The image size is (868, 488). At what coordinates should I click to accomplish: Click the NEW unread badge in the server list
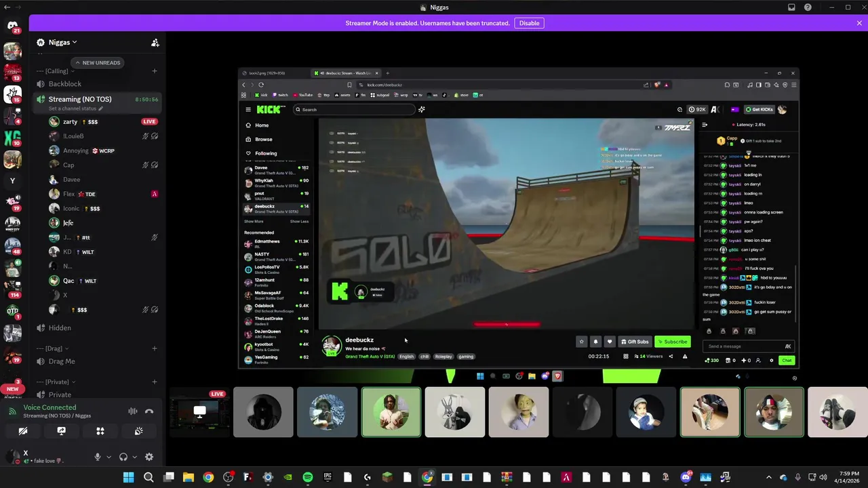[12, 389]
